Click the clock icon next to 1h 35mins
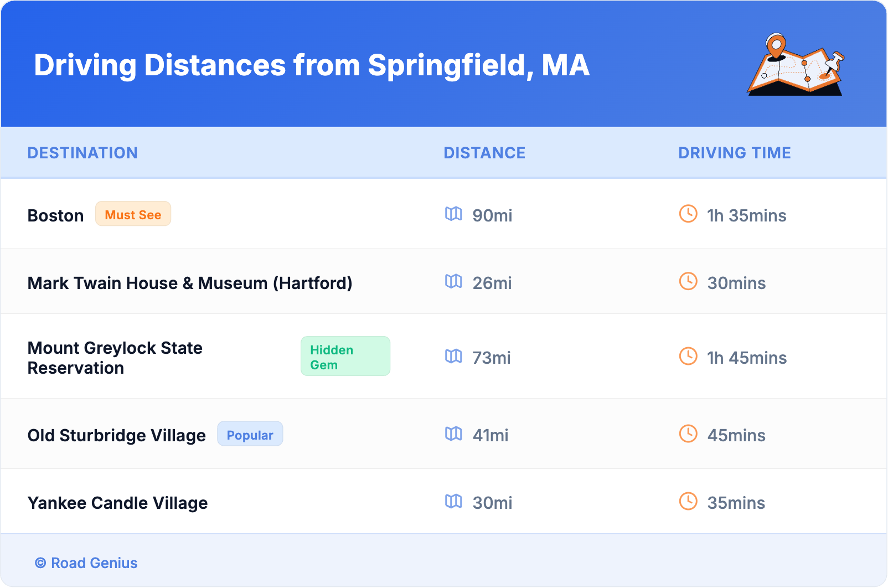Screen dimensions: 888x588 pyautogui.click(x=688, y=214)
